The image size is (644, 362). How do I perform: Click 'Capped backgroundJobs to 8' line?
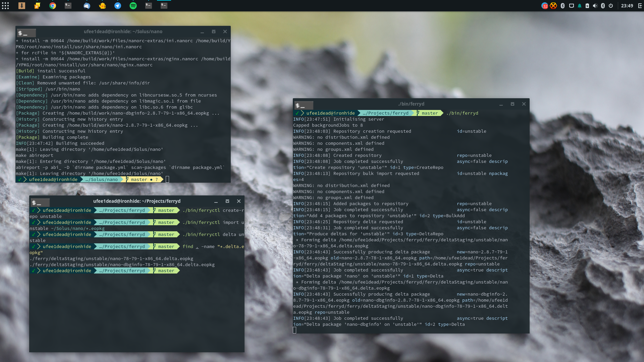tap(328, 125)
